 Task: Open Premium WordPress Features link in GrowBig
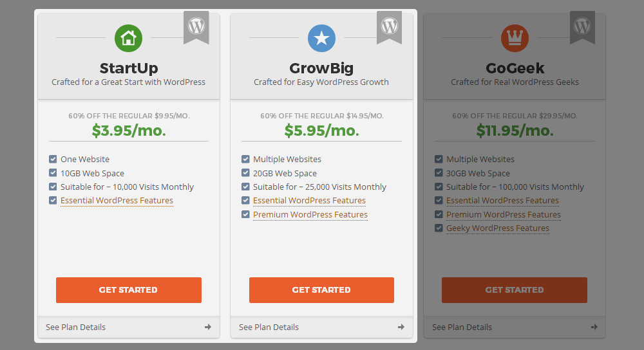(310, 215)
